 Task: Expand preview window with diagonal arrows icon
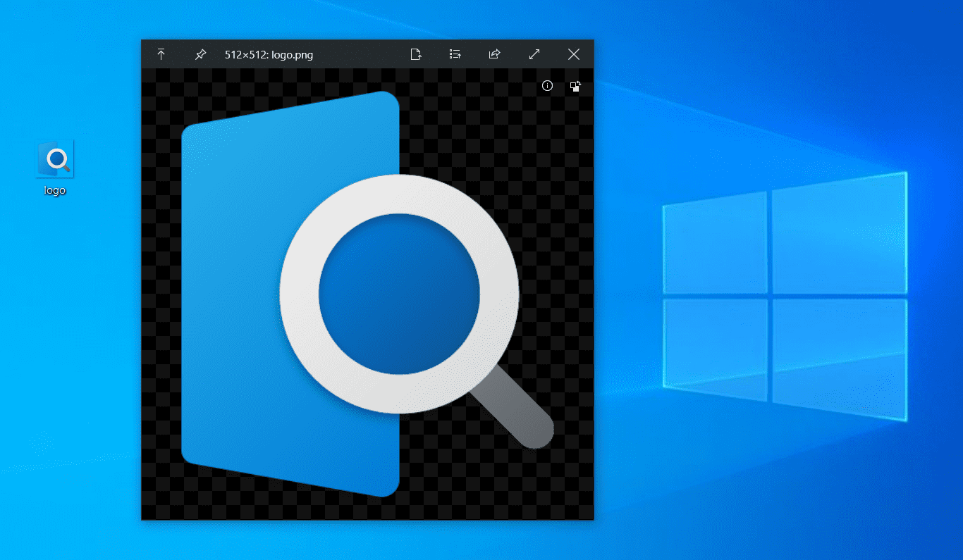click(x=534, y=54)
